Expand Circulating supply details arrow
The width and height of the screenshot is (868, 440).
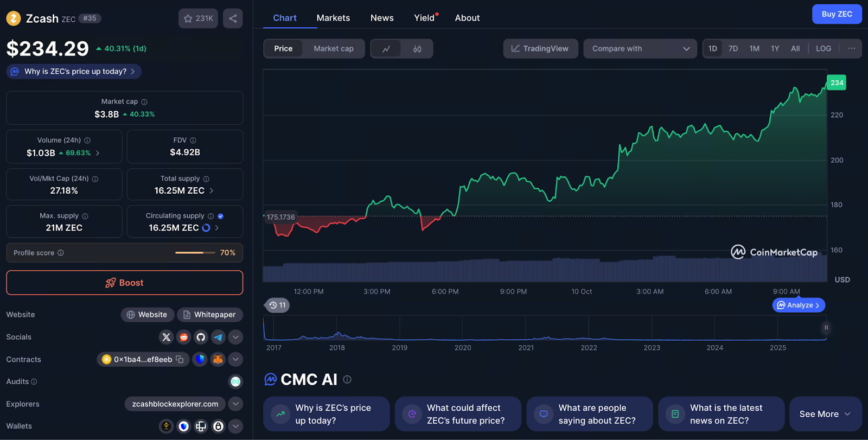click(217, 228)
